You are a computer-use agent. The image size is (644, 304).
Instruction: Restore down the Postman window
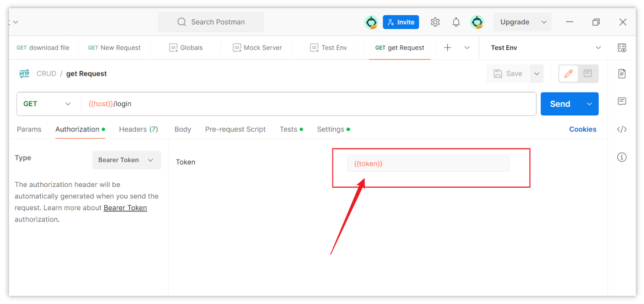click(x=596, y=22)
